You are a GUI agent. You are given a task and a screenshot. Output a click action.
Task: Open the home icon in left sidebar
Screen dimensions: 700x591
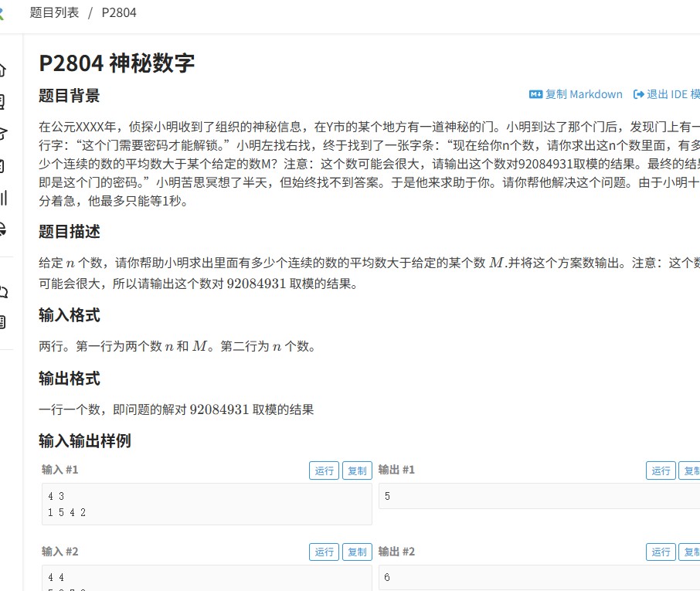[2, 70]
